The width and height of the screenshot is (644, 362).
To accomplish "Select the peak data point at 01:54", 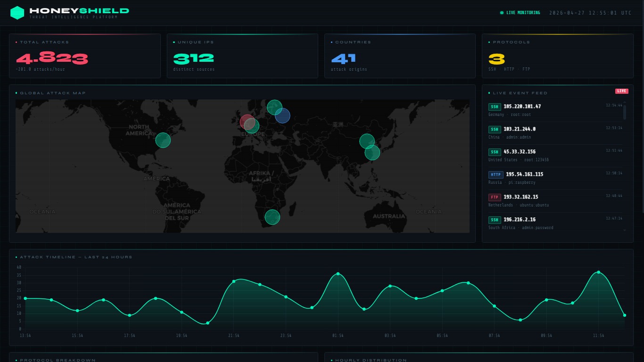I will coord(338,273).
